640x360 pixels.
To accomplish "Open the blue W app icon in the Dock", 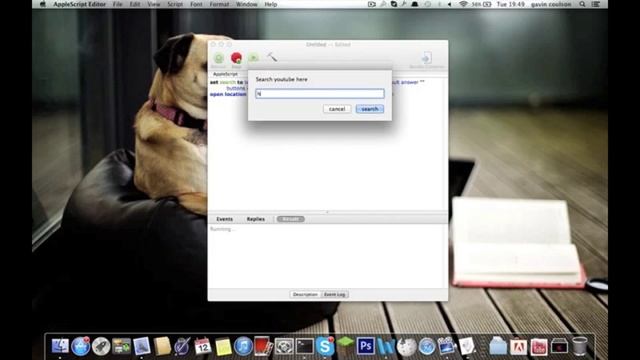I will 386,347.
